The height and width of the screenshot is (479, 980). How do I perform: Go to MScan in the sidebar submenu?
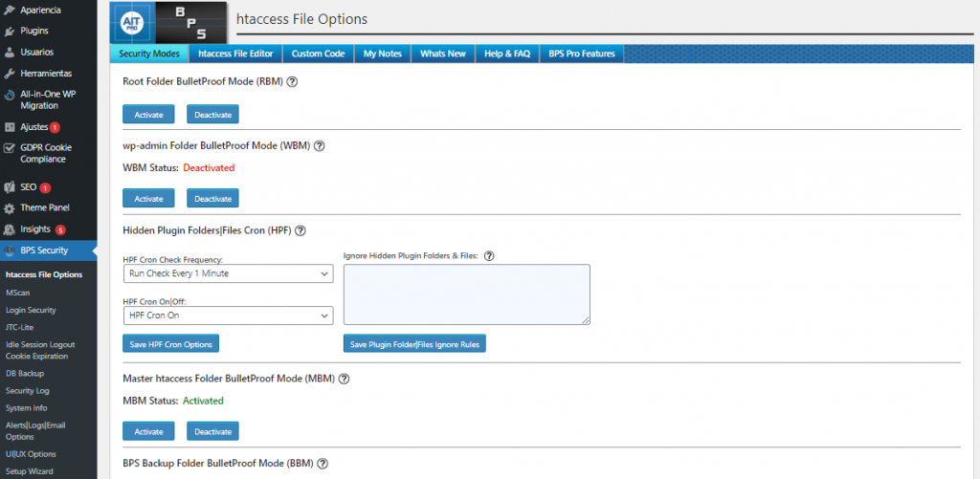tap(17, 293)
